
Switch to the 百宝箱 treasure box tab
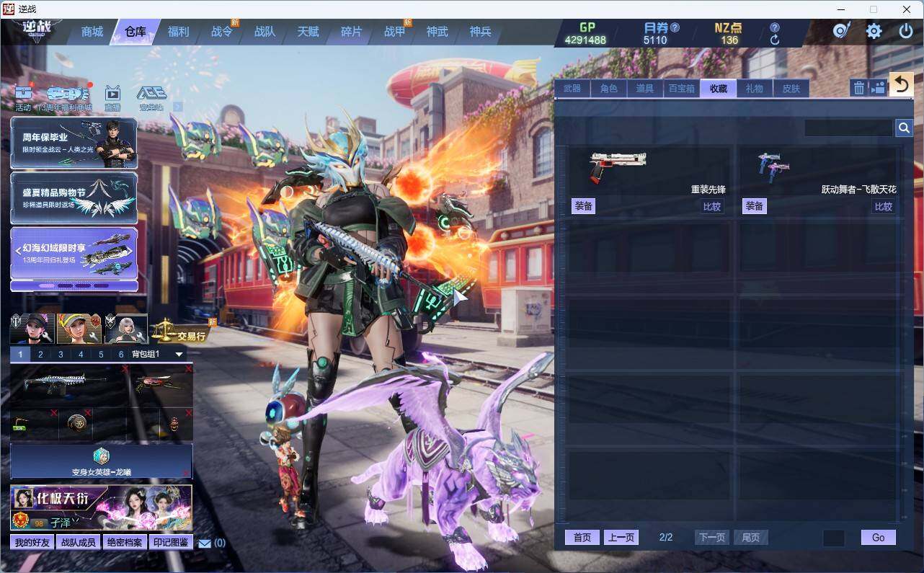click(681, 89)
